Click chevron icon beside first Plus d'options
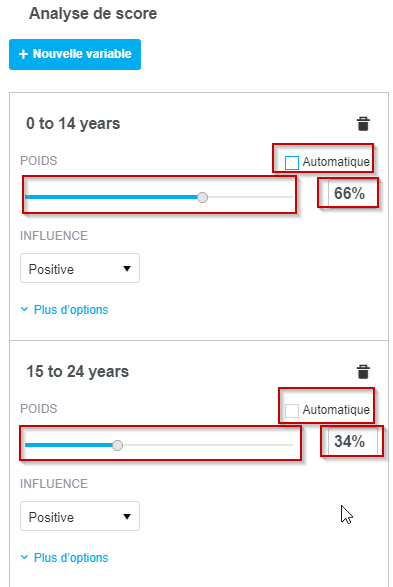The image size is (393, 587). click(24, 309)
